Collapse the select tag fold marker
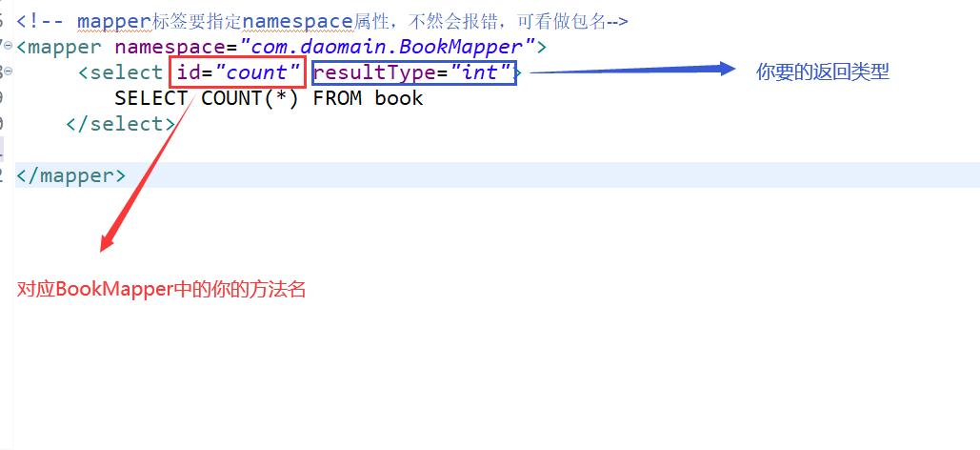Screen dimensions: 980x450 pos(8,72)
